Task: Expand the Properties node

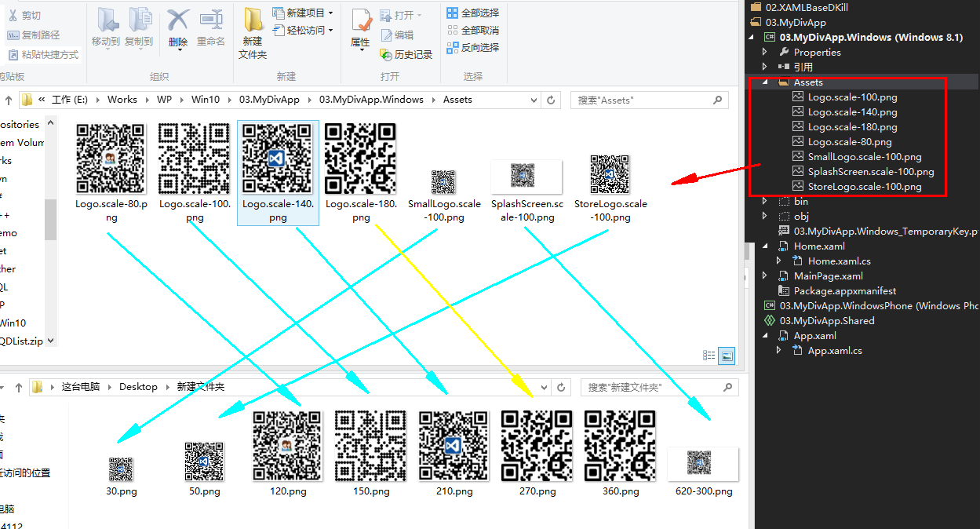Action: click(765, 53)
